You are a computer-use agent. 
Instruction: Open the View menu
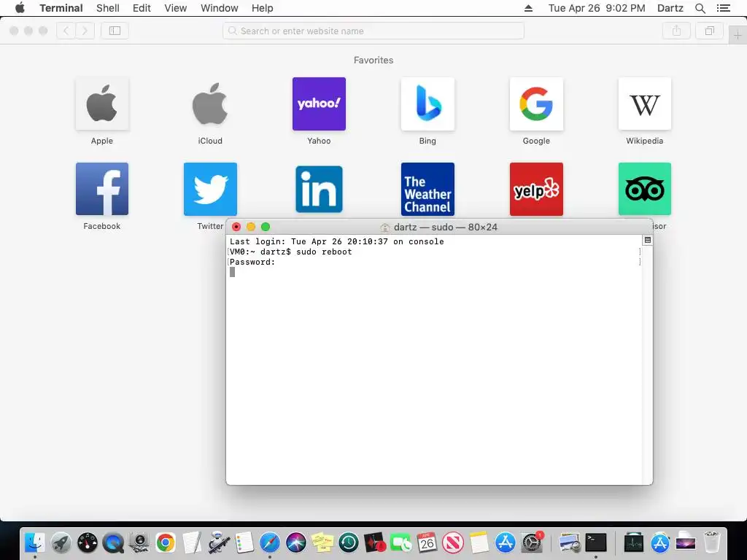point(175,8)
